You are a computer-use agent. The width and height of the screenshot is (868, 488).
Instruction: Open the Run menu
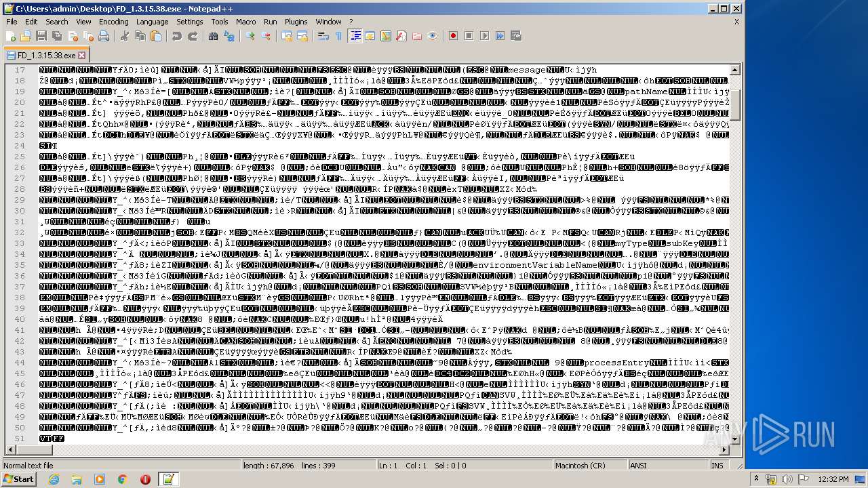pos(271,22)
